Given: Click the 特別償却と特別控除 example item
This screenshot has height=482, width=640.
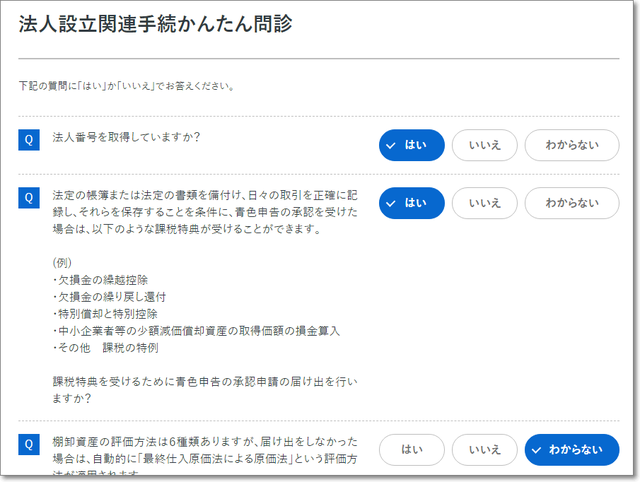Looking at the screenshot, I should pos(98,314).
